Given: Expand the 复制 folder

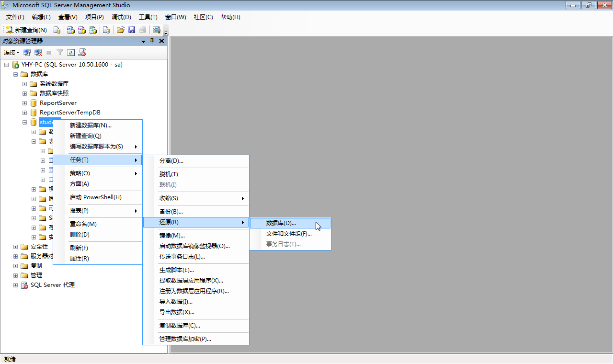Looking at the screenshot, I should (x=15, y=266).
